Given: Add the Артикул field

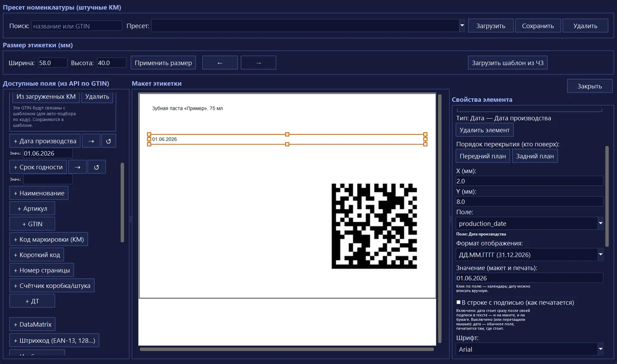Looking at the screenshot, I should [x=32, y=208].
